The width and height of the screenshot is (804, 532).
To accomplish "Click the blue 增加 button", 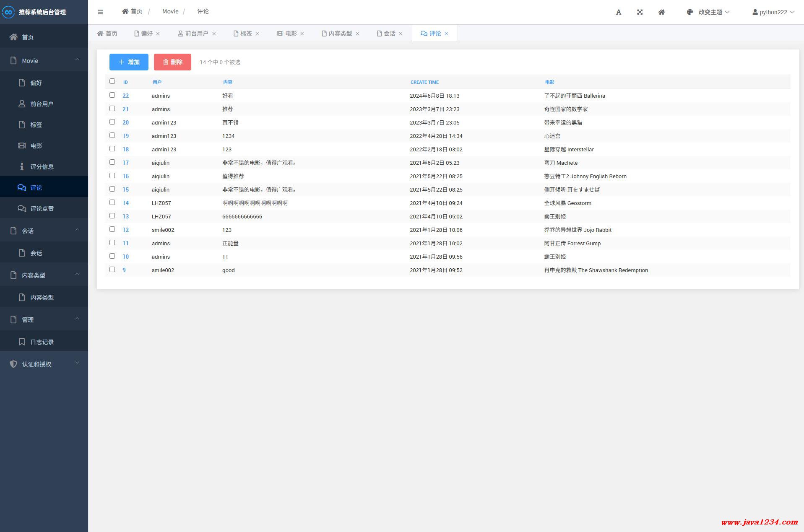I will (x=129, y=62).
